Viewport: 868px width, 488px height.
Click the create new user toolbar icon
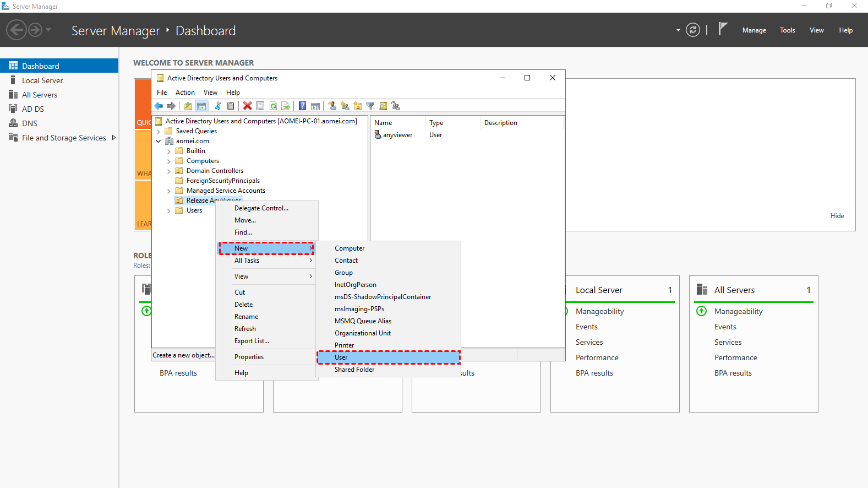tap(332, 106)
